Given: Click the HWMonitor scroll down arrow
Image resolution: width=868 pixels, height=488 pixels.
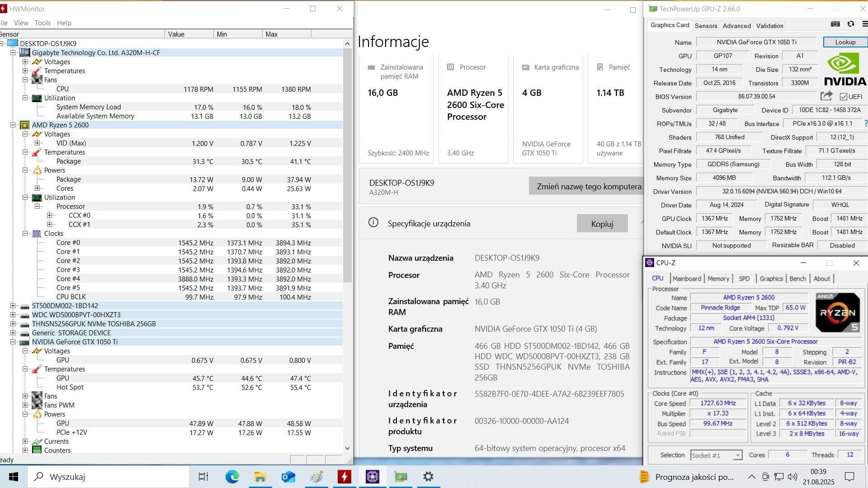Looking at the screenshot, I should coord(347,448).
